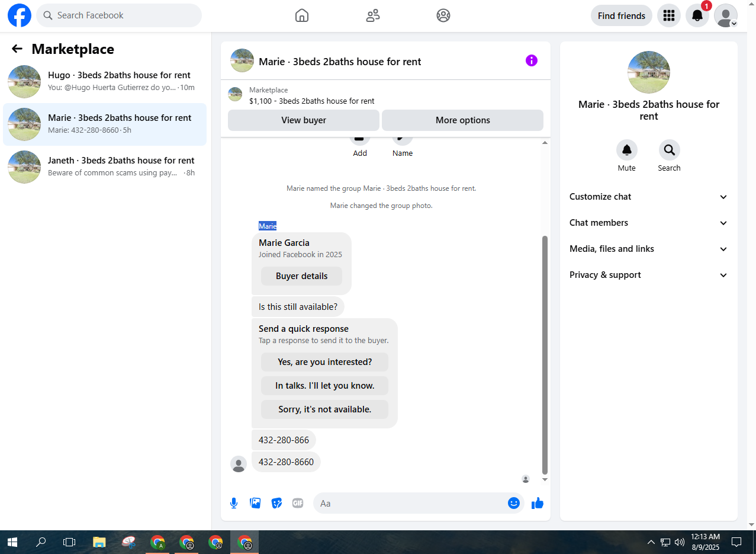Click the Marie Garcia name text
Image resolution: width=756 pixels, height=554 pixels.
284,243
